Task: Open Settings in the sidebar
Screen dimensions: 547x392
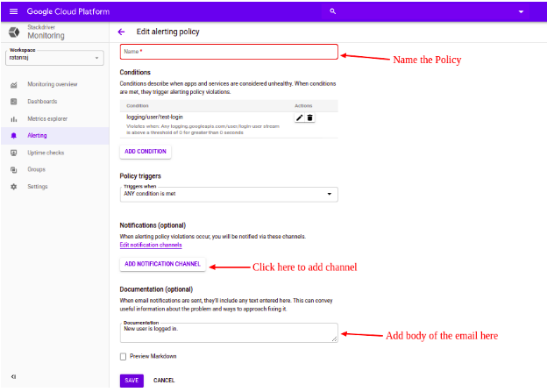Action: [x=38, y=187]
